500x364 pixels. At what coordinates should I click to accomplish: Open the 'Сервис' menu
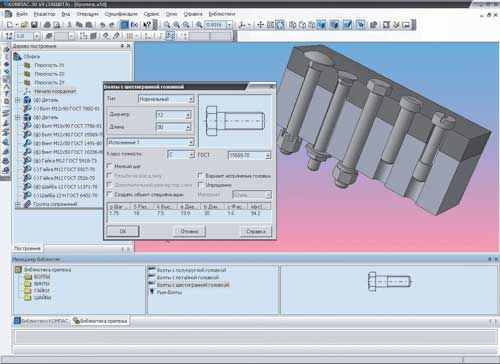click(x=152, y=14)
